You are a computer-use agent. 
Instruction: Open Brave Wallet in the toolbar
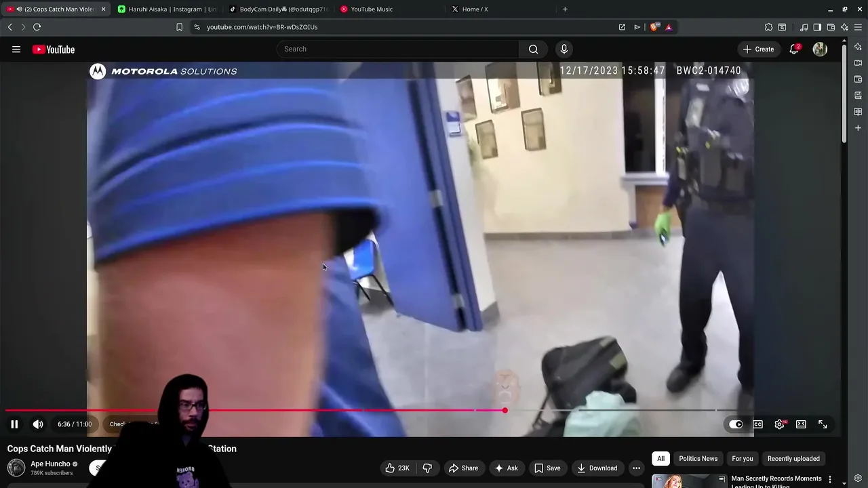(831, 27)
